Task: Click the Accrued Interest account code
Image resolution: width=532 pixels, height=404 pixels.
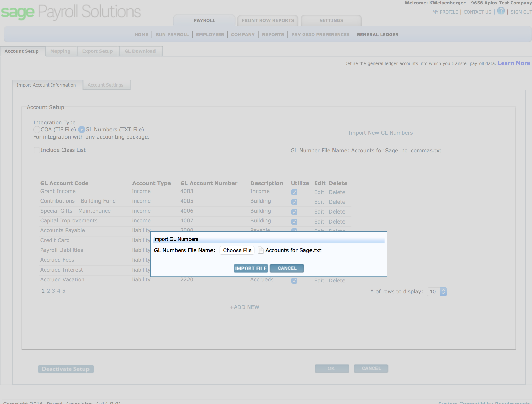Action: (61, 270)
